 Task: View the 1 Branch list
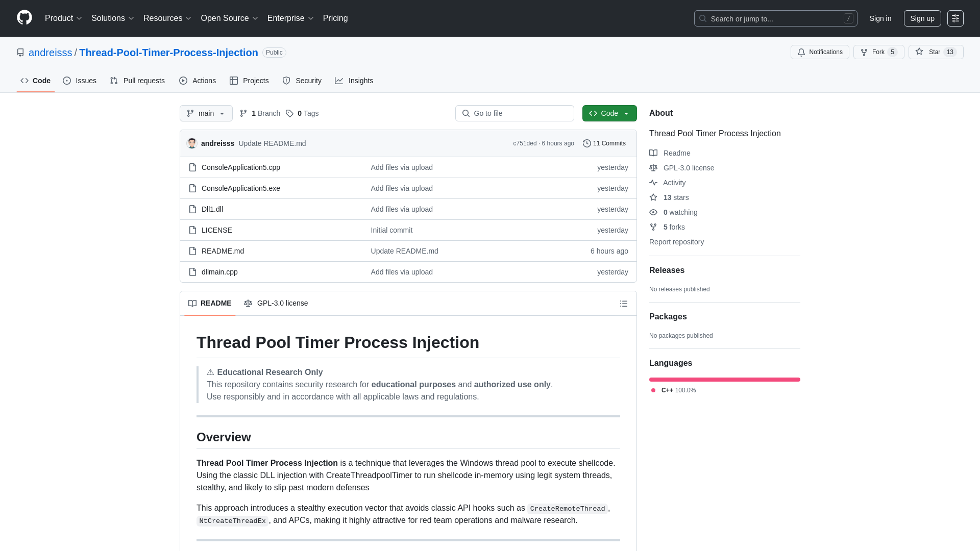[260, 113]
